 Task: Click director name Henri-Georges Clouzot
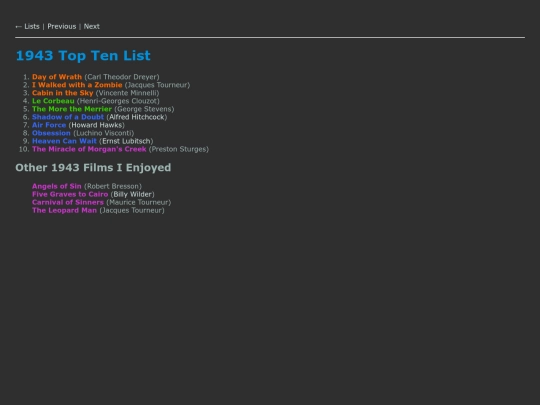pyautogui.click(x=118, y=101)
